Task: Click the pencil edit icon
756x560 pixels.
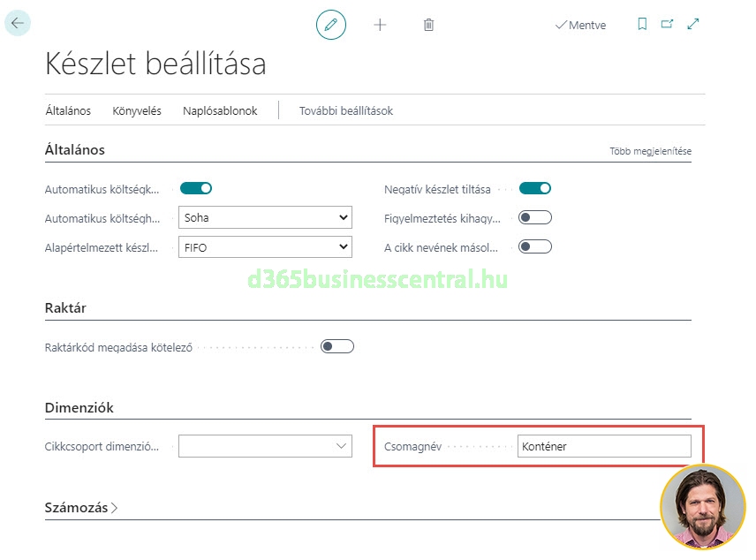Action: pos(330,25)
